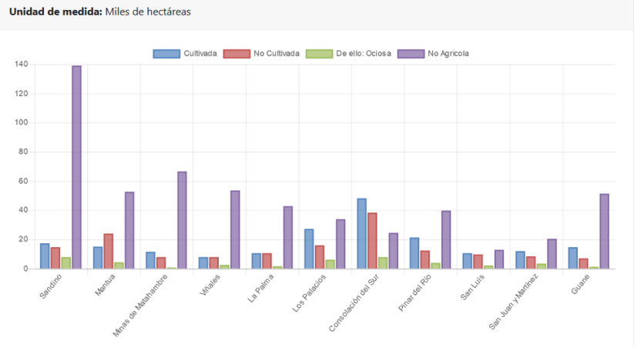Select the blue bar for Los Palacios

(309, 249)
